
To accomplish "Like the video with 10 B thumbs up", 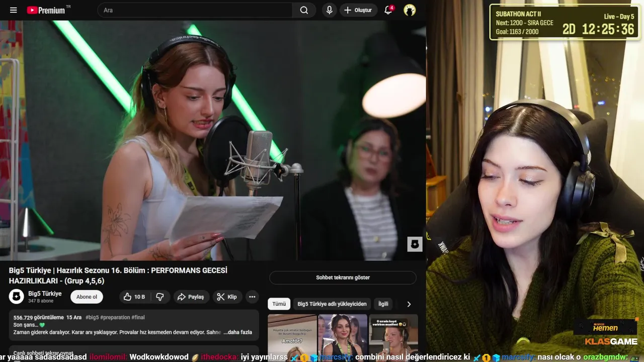I will tap(134, 297).
